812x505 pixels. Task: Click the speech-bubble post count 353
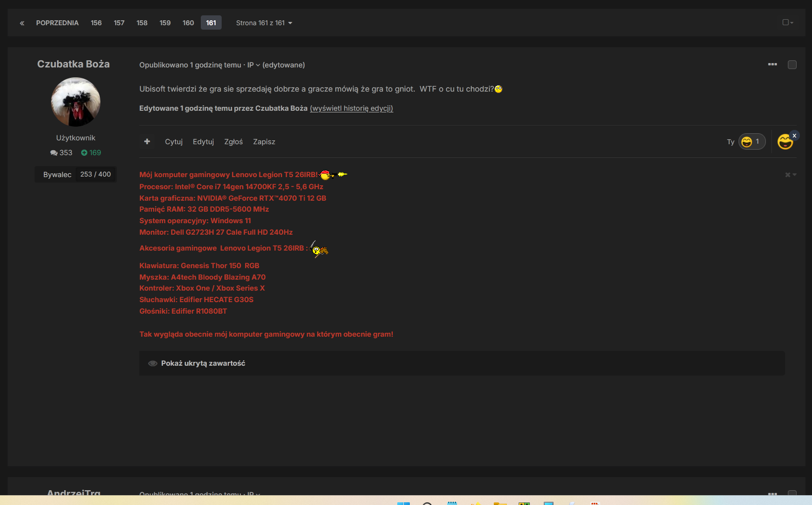(61, 153)
